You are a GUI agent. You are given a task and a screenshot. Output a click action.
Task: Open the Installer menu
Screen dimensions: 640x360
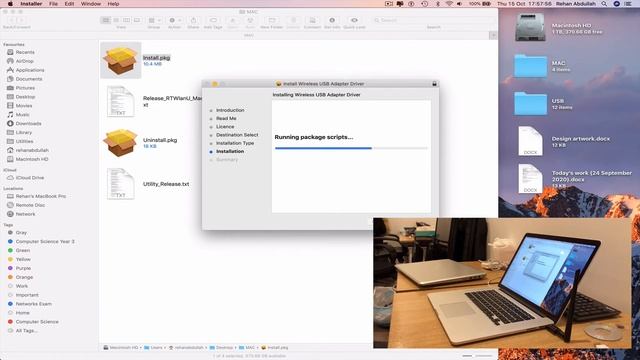coord(31,4)
